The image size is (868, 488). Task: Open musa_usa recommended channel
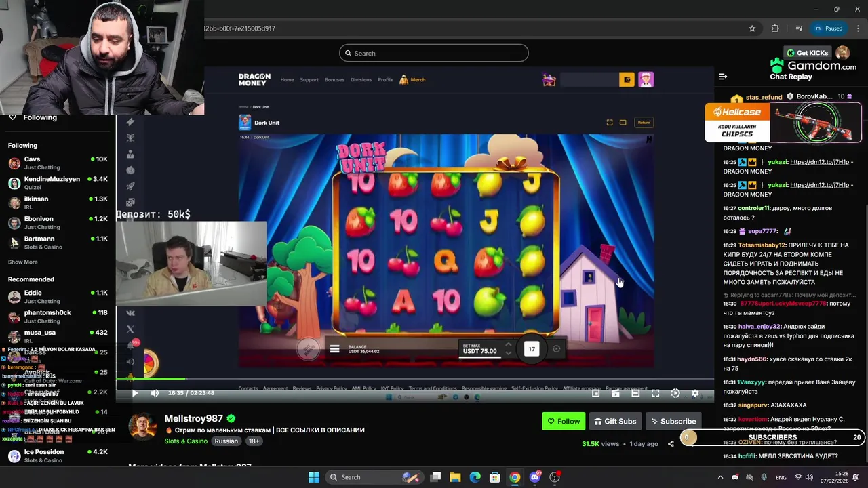(x=58, y=336)
